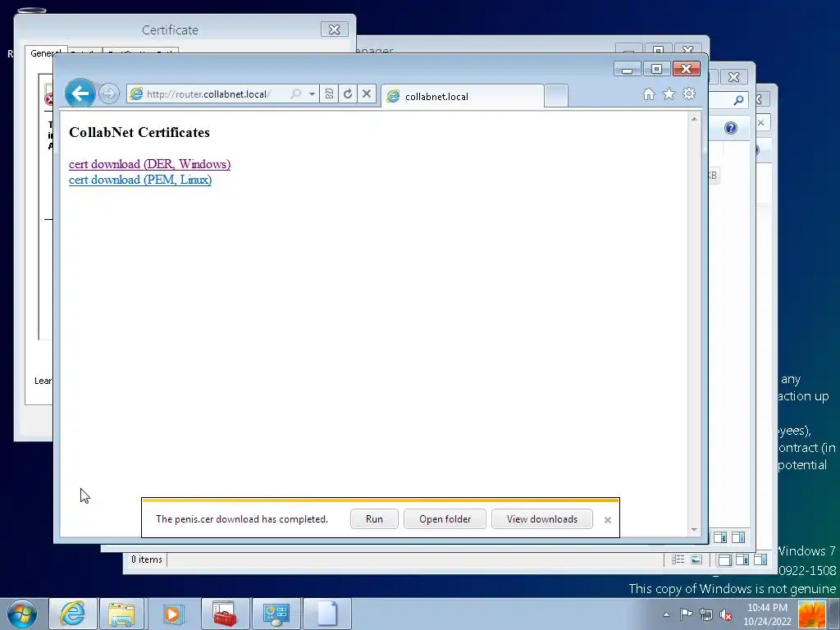This screenshot has height=630, width=840.
Task: Click View downloads in the notification bar
Action: tap(541, 518)
